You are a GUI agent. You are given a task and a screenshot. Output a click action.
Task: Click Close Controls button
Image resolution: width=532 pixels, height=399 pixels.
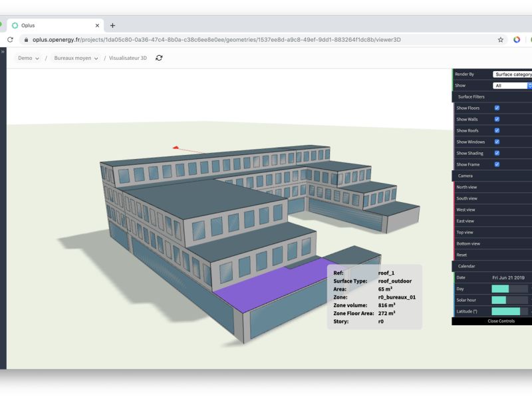(x=492, y=321)
